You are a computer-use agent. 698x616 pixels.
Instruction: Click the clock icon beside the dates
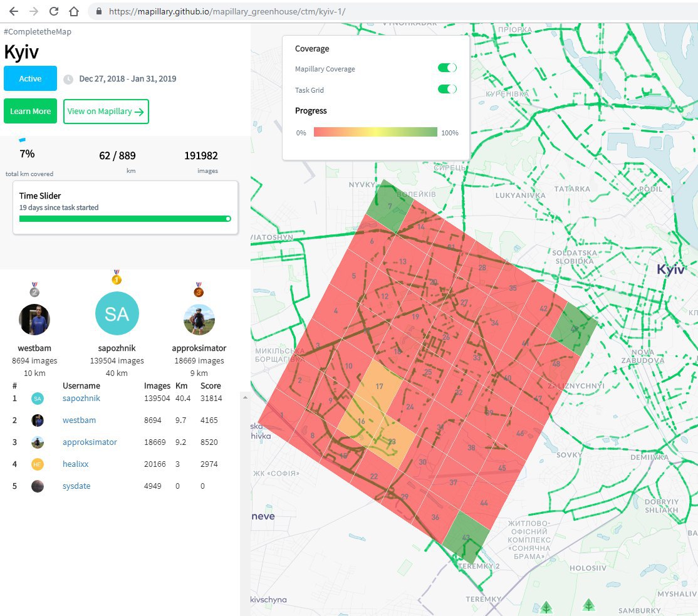[68, 79]
